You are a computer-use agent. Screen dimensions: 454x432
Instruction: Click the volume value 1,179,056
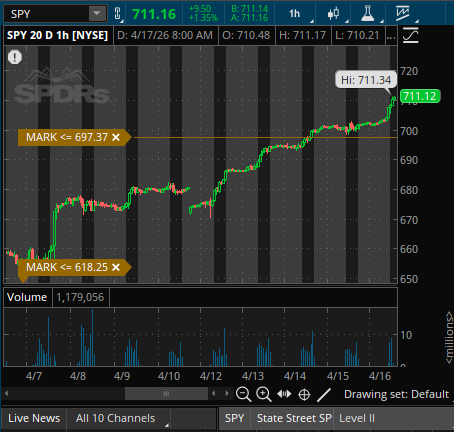(80, 297)
